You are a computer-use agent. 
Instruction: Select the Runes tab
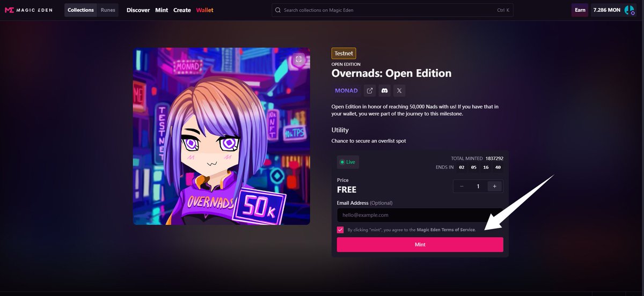click(108, 10)
